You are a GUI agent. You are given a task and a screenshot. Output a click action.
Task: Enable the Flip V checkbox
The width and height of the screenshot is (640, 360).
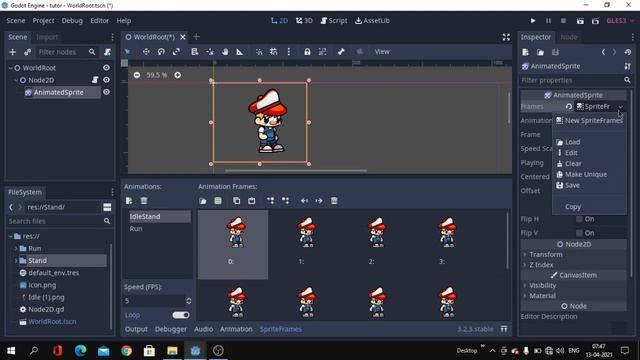pyautogui.click(x=579, y=233)
